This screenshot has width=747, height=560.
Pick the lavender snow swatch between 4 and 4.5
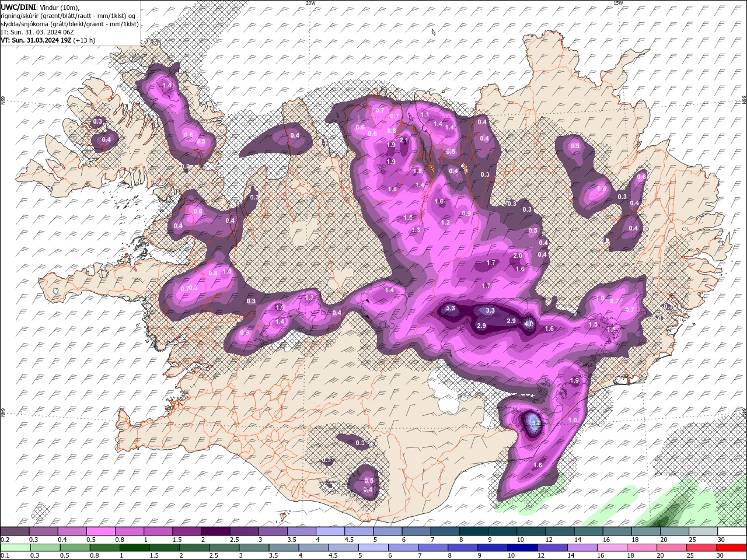(330, 531)
